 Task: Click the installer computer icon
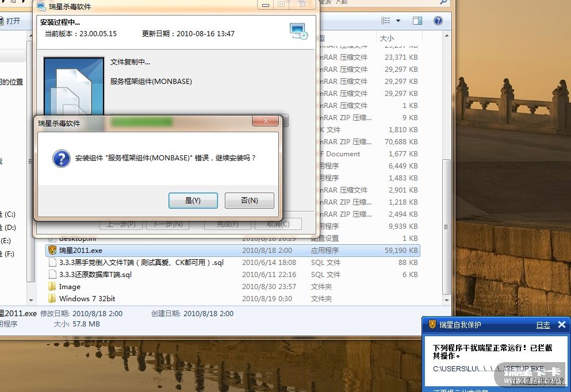[x=298, y=31]
